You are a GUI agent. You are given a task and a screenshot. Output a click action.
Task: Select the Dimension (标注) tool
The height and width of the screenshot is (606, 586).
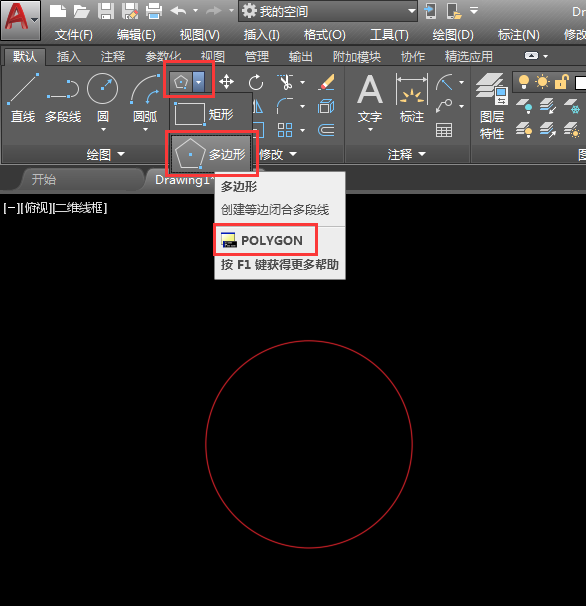(412, 99)
